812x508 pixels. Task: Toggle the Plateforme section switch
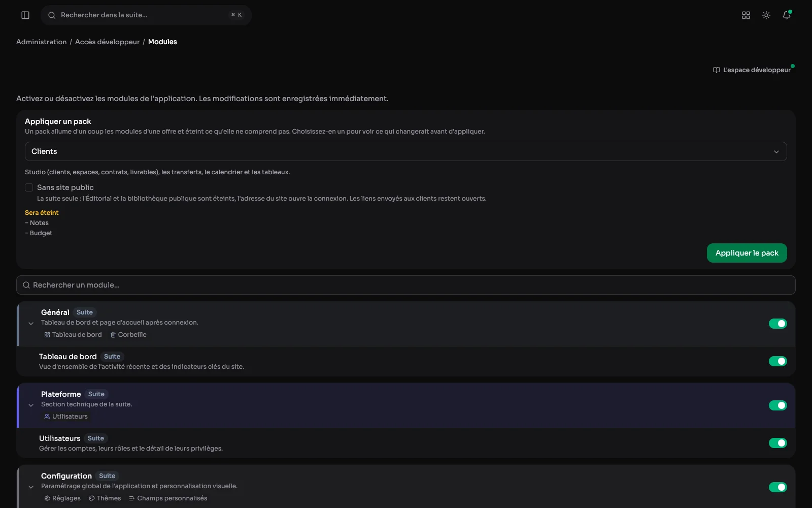point(777,405)
